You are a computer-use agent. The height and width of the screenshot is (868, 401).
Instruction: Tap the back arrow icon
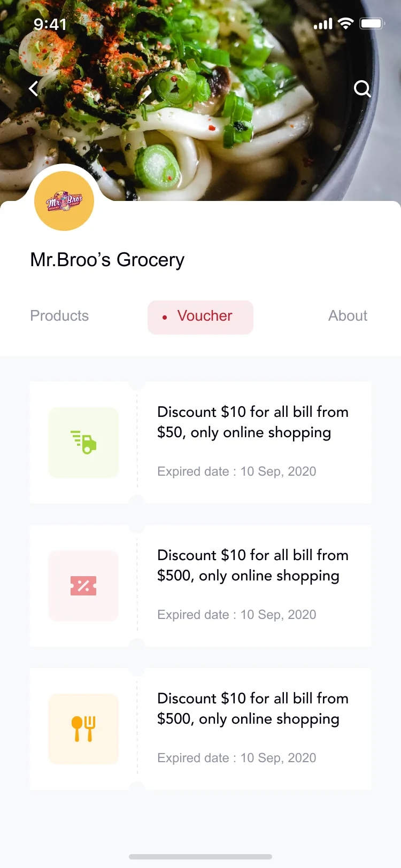click(34, 88)
